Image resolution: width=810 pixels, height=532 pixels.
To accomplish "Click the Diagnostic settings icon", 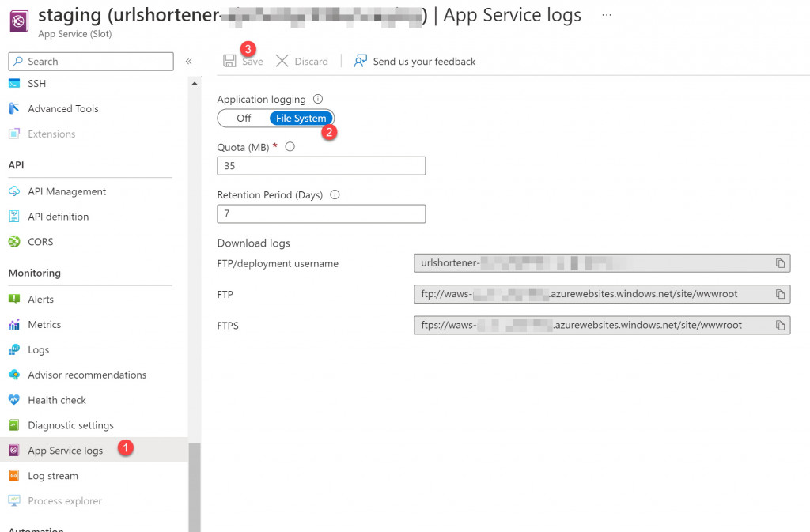I will [14, 425].
